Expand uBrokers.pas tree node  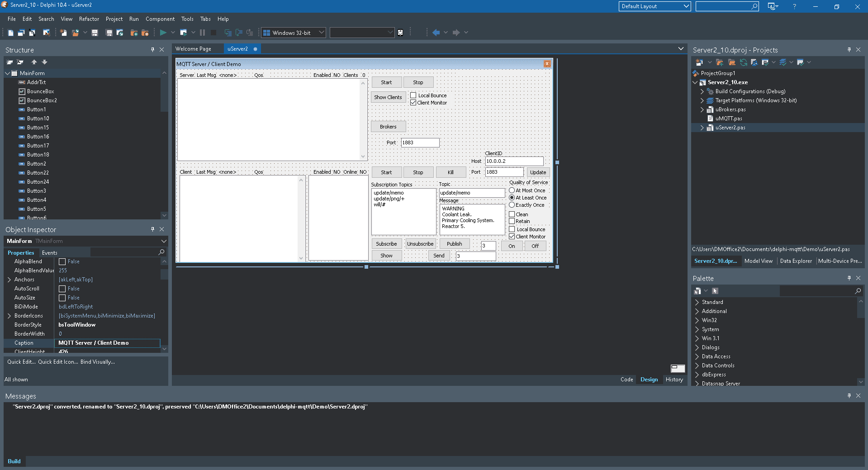tap(702, 109)
